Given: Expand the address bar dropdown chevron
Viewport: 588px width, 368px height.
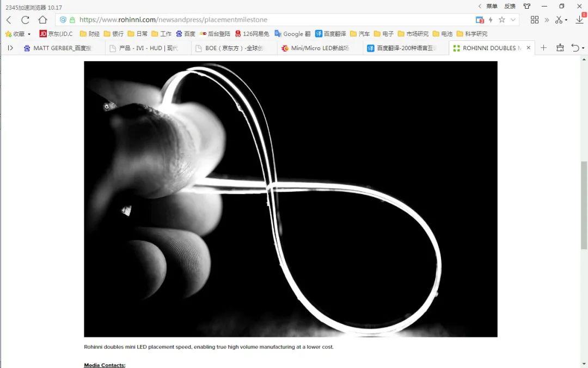Looking at the screenshot, I should (x=513, y=20).
